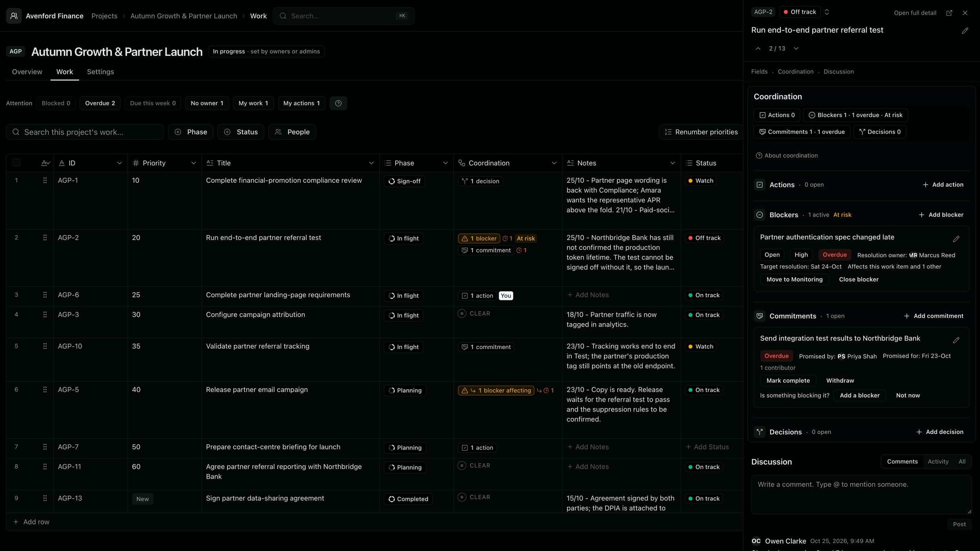Switch to the Overview tab
This screenshot has width=980, height=551.
[27, 72]
